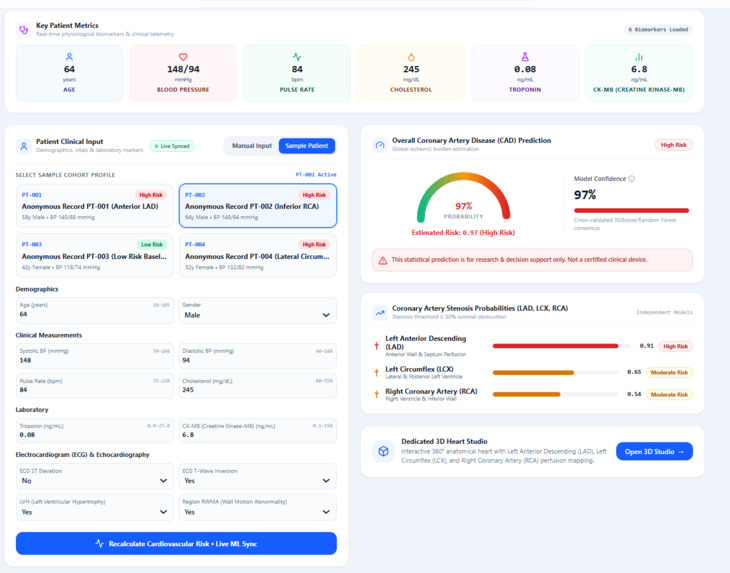The height and width of the screenshot is (573, 730).
Task: Switch to Manual Input mode
Action: coord(252,146)
